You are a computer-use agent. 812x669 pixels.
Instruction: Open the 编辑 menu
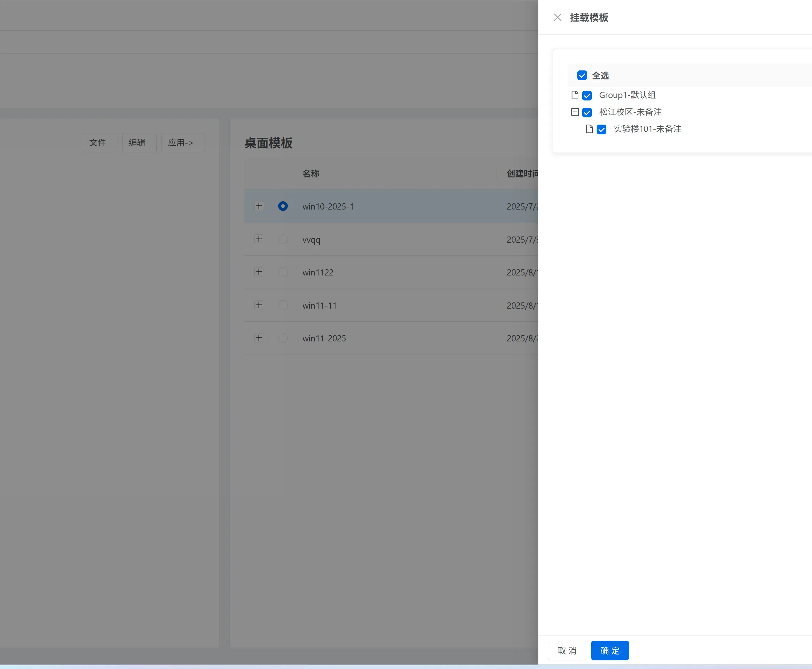click(x=139, y=142)
